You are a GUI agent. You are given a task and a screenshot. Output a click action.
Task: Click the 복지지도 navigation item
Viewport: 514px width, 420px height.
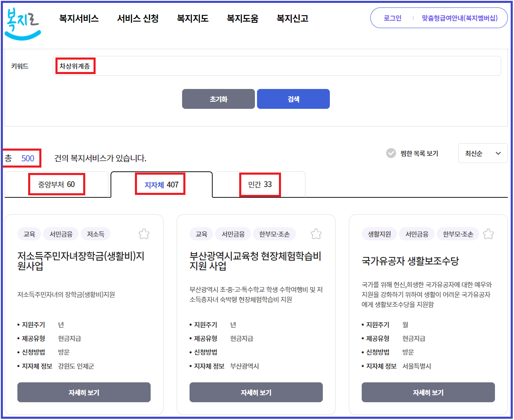[x=192, y=18]
